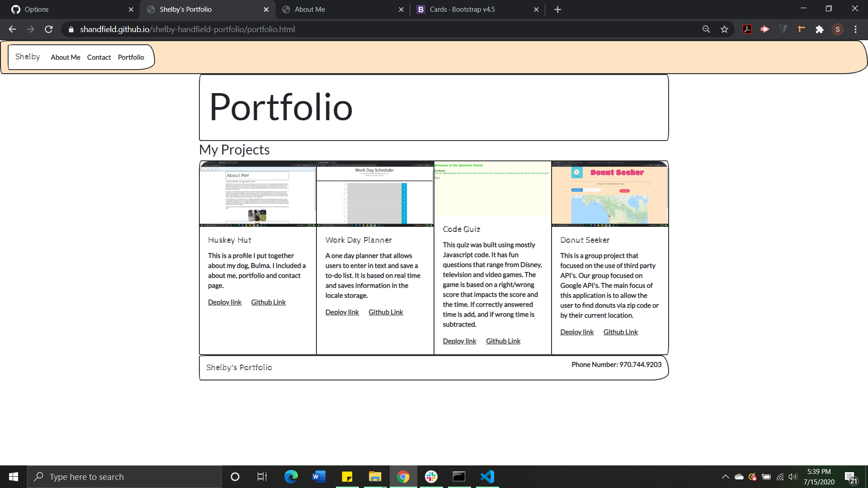Click the back navigation arrow

12,29
